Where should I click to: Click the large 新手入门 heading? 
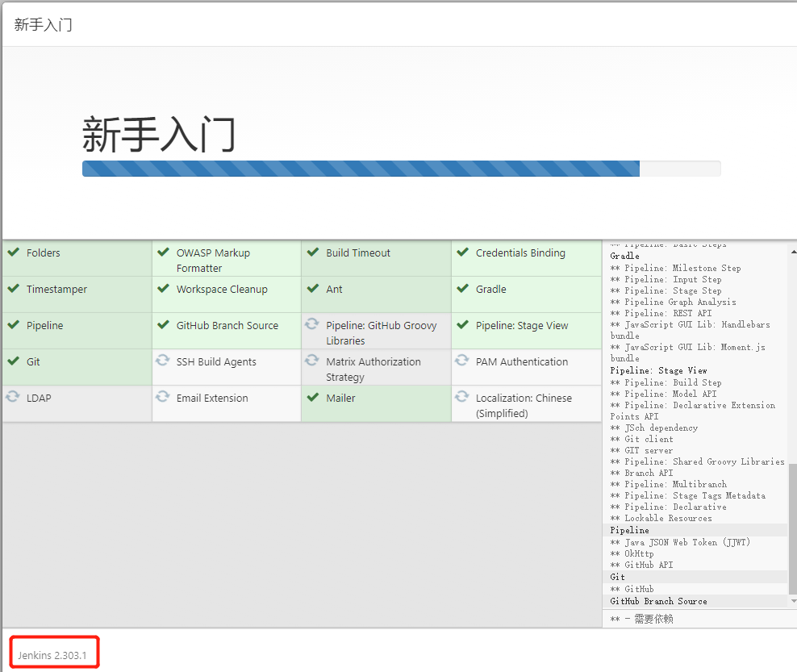click(x=159, y=134)
